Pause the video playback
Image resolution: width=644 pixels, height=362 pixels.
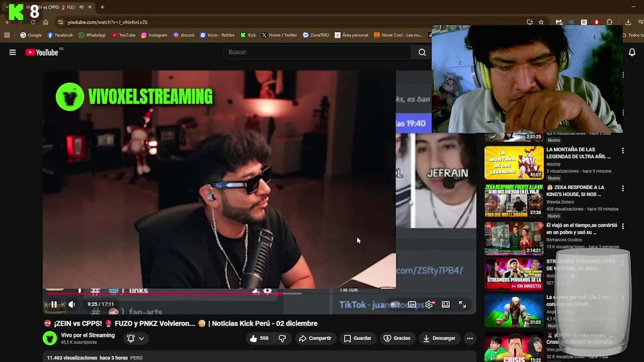pos(54,304)
